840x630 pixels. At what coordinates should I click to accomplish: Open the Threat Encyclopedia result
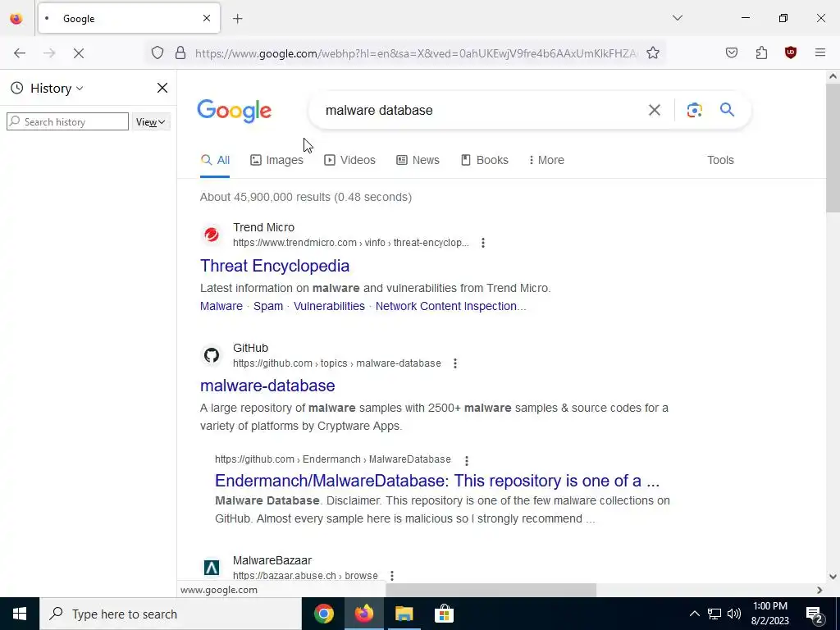coord(274,266)
